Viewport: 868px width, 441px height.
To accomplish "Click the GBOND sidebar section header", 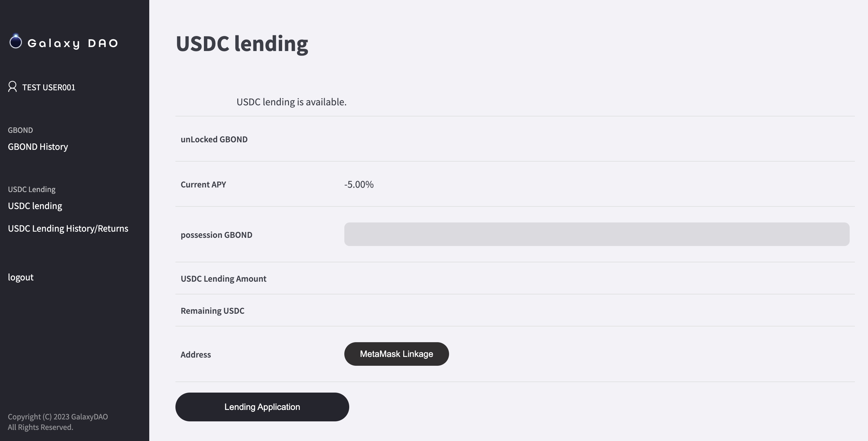I will [20, 130].
